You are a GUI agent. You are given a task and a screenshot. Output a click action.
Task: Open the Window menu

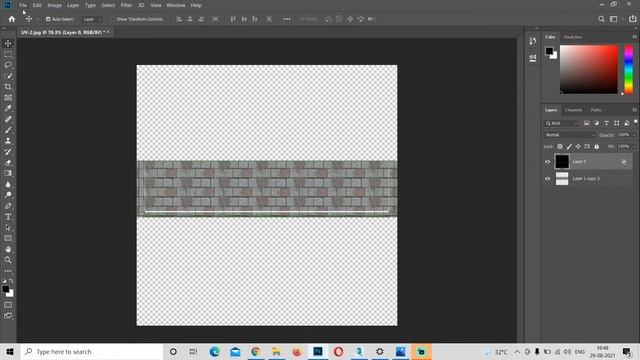[176, 5]
